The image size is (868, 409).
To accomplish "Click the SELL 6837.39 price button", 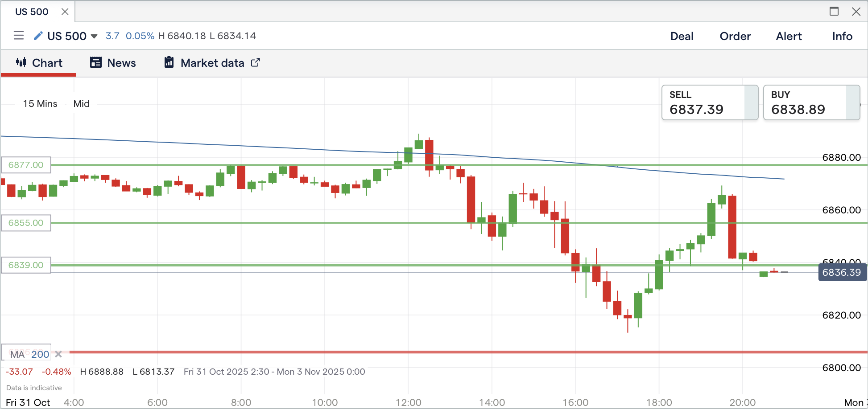I will click(709, 103).
